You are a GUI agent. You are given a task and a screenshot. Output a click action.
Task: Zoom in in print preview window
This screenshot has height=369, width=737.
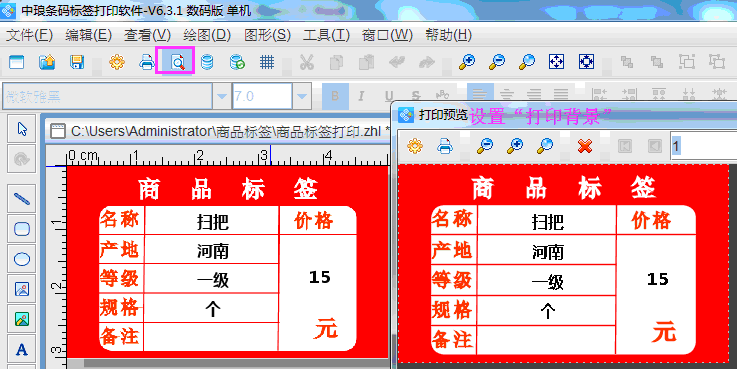(x=515, y=146)
